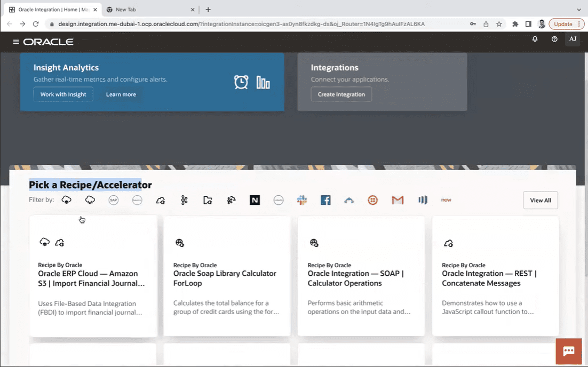The image size is (588, 367).
Task: Open the AJ user profile menu
Action: [x=573, y=39]
